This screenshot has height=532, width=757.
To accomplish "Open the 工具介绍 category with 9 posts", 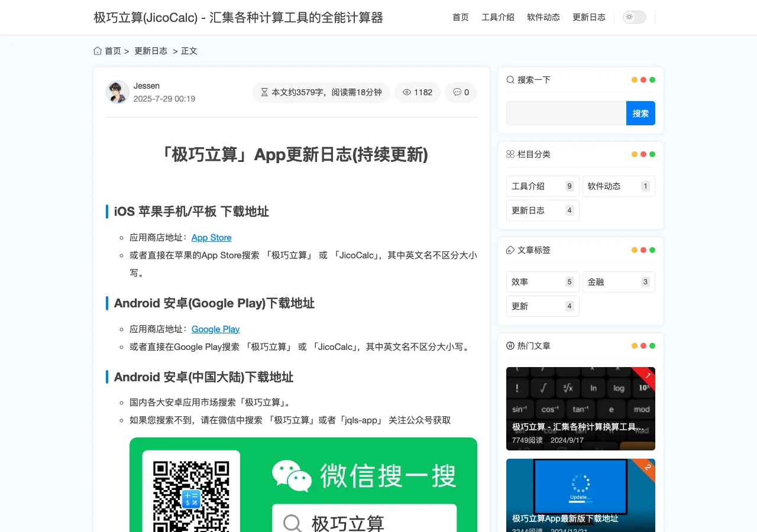I will point(543,186).
